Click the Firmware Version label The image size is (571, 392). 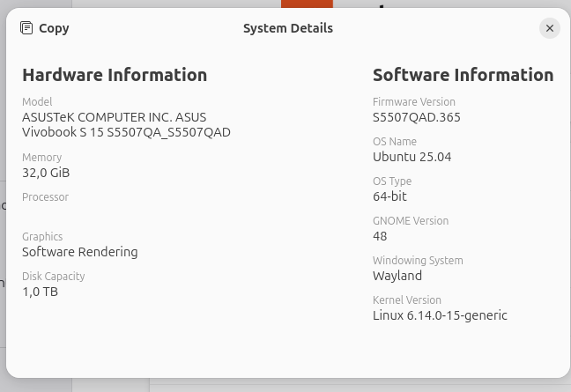[414, 102]
